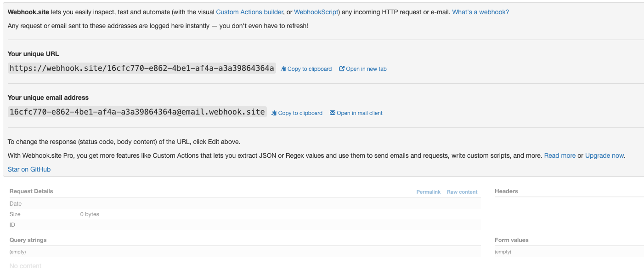Click the clipboard icon beside unique URL
The width and height of the screenshot is (644, 276).
283,69
